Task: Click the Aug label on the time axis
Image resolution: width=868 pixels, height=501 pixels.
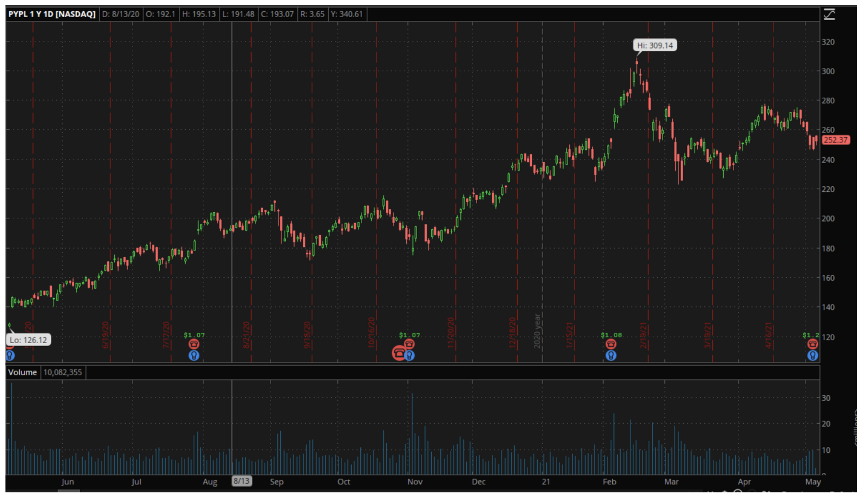Action: click(210, 481)
